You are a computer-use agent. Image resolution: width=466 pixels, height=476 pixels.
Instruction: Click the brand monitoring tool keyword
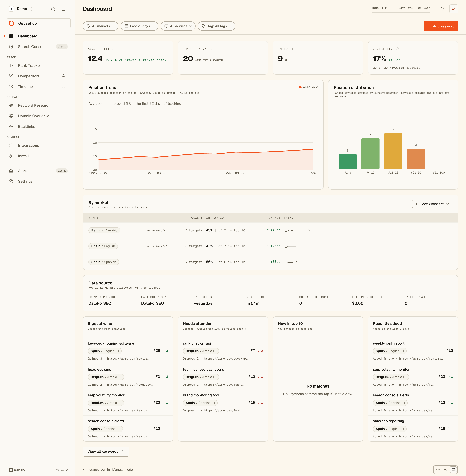tap(201, 395)
